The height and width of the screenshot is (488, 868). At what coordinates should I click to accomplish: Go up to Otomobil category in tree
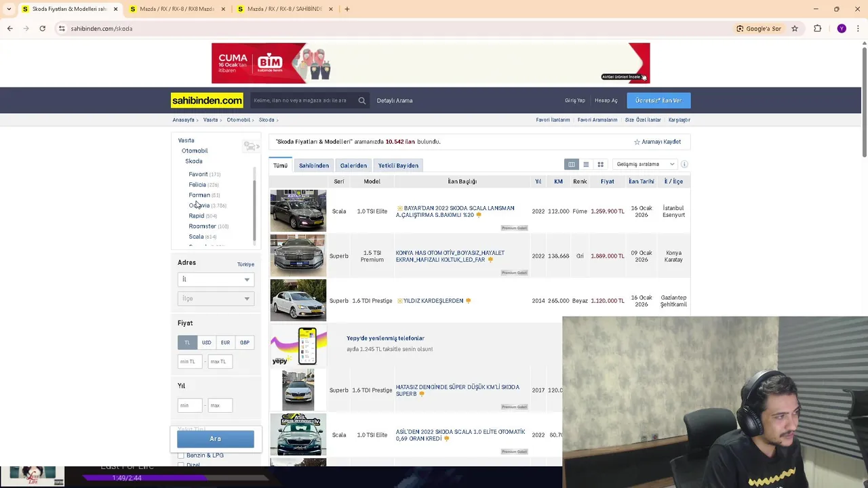pos(195,150)
